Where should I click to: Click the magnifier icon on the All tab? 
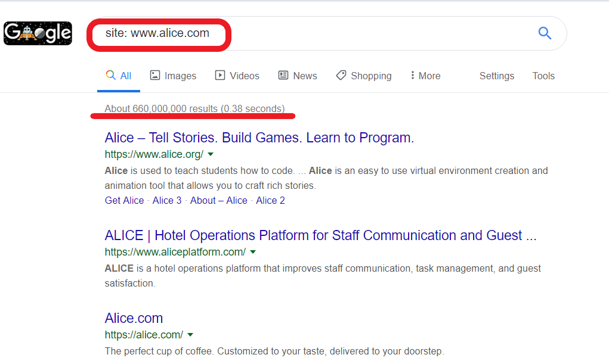110,75
